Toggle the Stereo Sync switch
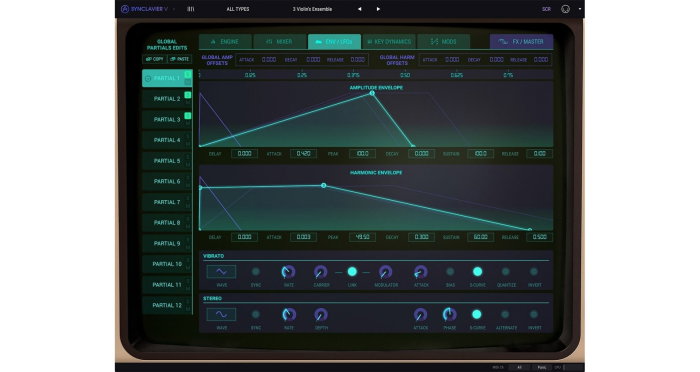The width and height of the screenshot is (700, 372). tap(256, 314)
